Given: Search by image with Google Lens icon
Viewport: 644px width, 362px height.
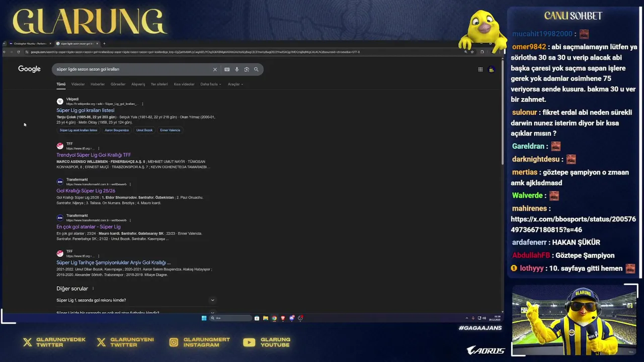Looking at the screenshot, I should 247,69.
